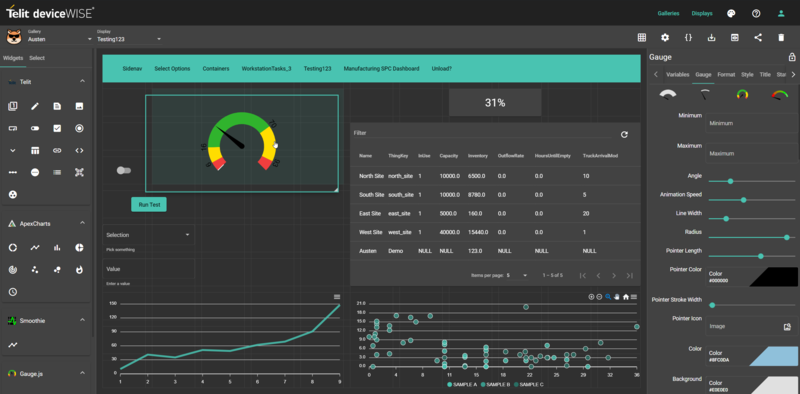This screenshot has height=394, width=800.
Task: Click the Pointer Color black swatch
Action: tap(773, 277)
